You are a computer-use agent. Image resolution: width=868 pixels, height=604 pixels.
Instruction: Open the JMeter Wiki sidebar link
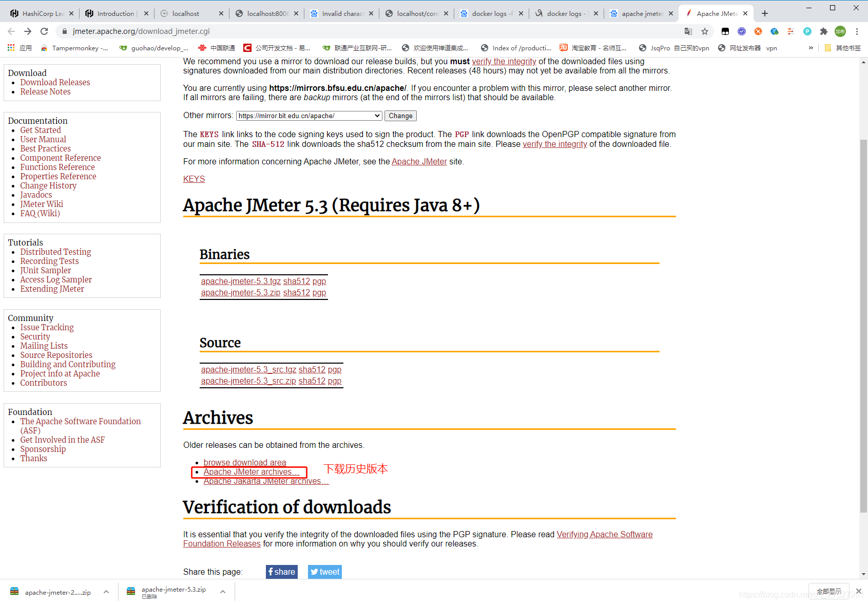42,204
